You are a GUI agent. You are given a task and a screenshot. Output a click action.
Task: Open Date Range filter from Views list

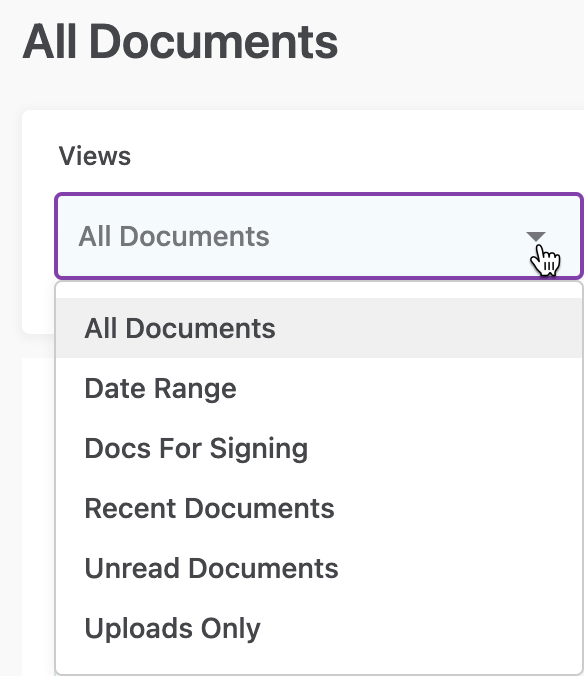[319, 388]
